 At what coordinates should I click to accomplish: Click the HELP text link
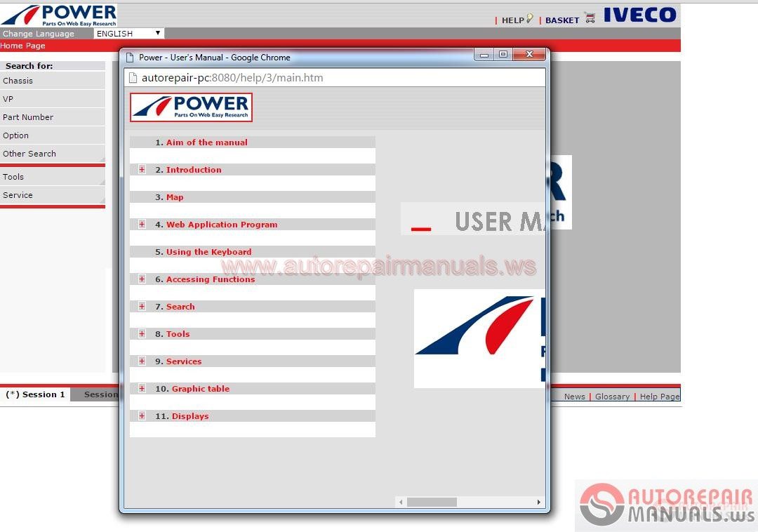click(x=513, y=20)
